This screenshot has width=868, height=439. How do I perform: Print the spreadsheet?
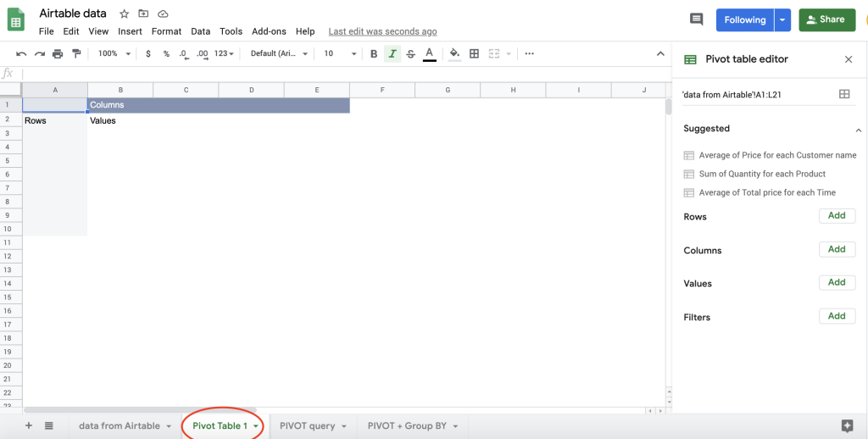[x=58, y=53]
